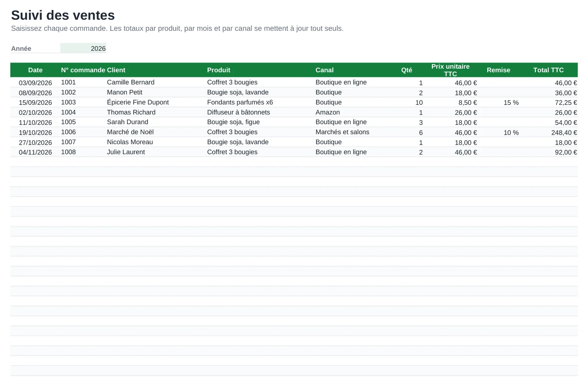The height and width of the screenshot is (386, 588).
Task: Select the 15 % discount cell
Action: (498, 103)
